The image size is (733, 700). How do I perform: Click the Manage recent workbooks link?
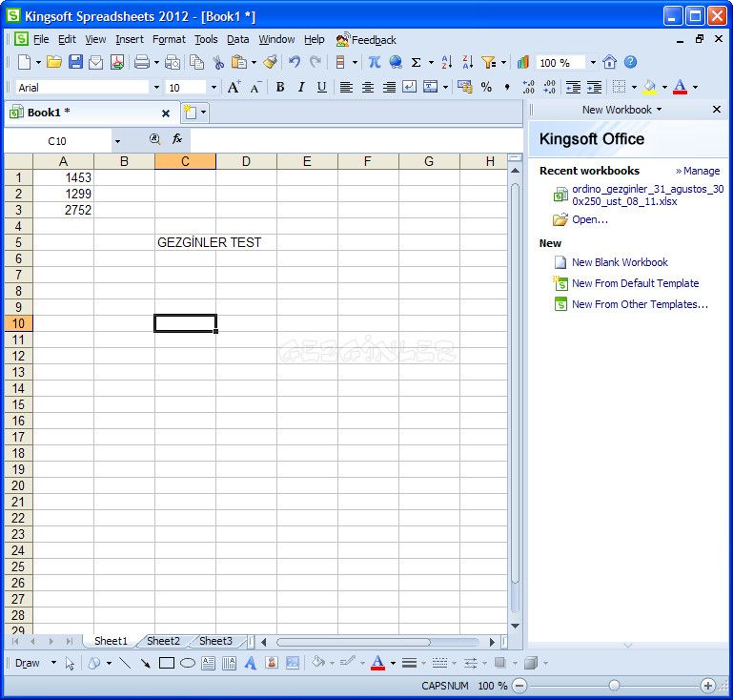[x=698, y=171]
